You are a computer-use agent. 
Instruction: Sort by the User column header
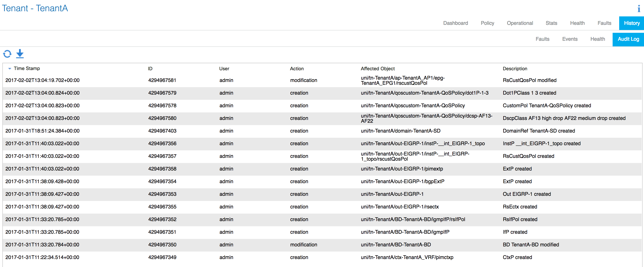224,68
